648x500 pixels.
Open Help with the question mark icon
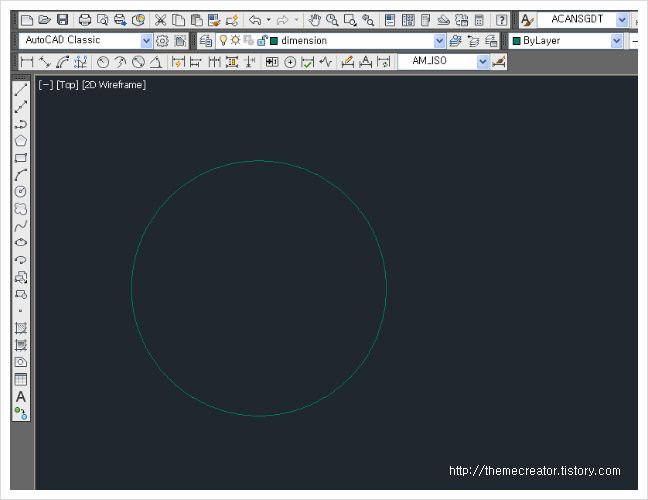[501, 20]
